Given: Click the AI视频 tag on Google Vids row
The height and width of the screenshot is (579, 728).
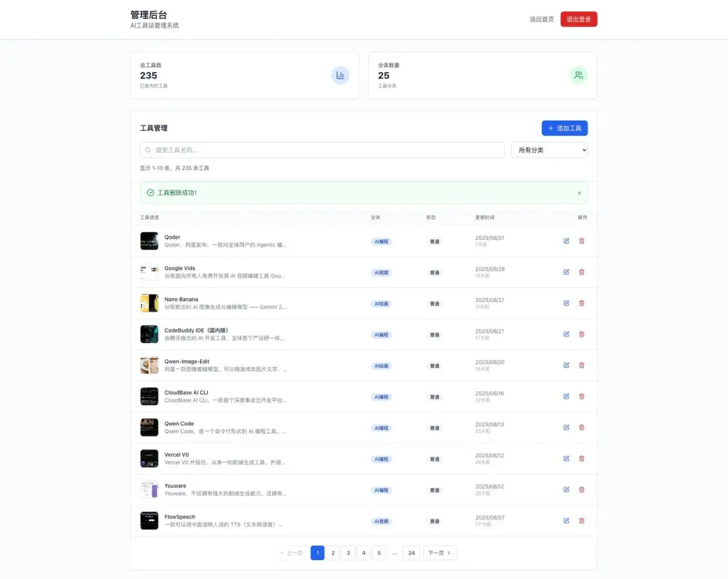Looking at the screenshot, I should [381, 273].
